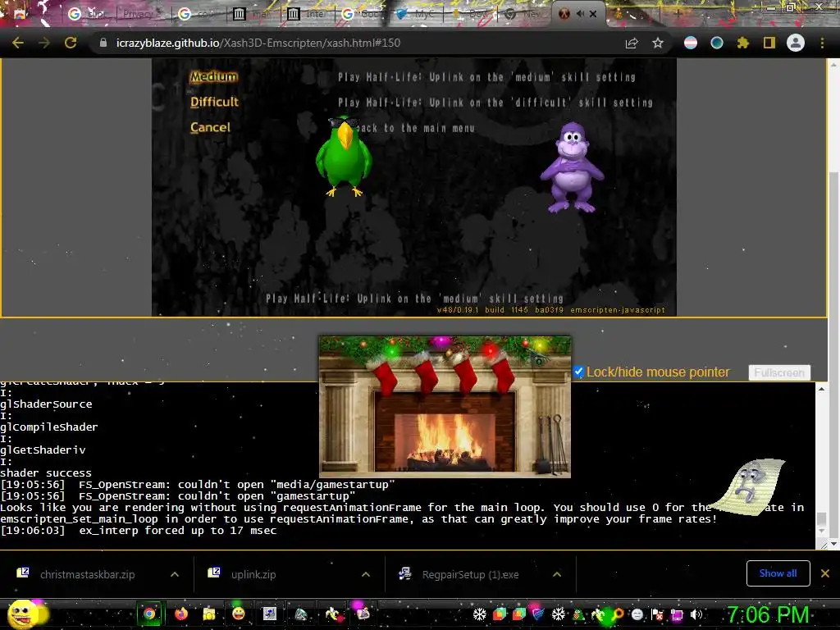
Task: Expand uplink.zip download options
Action: coord(366,574)
